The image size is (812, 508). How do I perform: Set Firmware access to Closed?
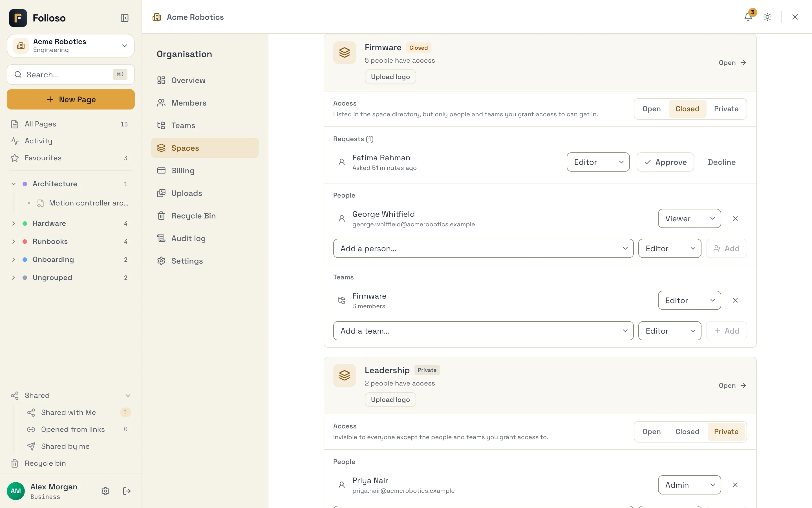point(687,109)
